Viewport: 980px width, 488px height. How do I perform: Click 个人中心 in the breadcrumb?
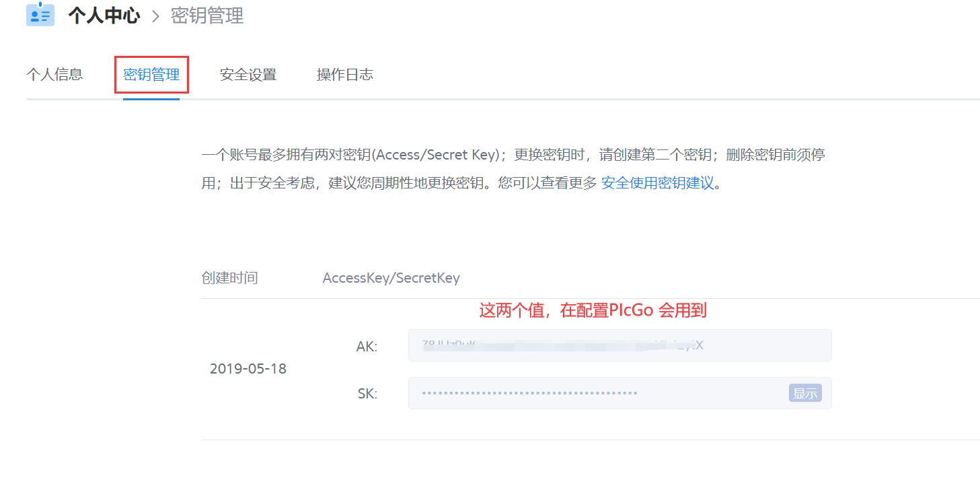click(x=104, y=15)
